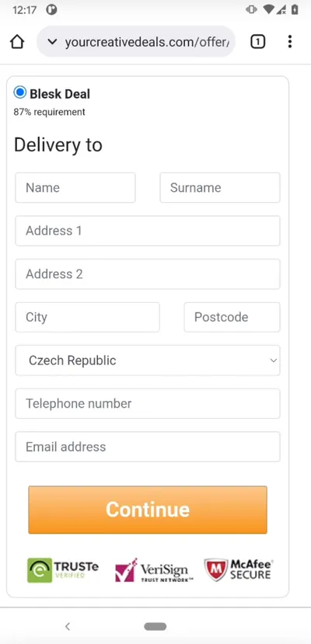The image size is (311, 644).
Task: Click into the Address 2 field
Action: 148,274
